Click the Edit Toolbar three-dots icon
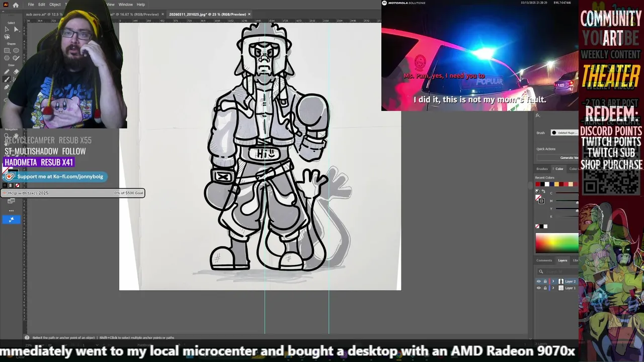The height and width of the screenshot is (362, 644). (x=11, y=210)
